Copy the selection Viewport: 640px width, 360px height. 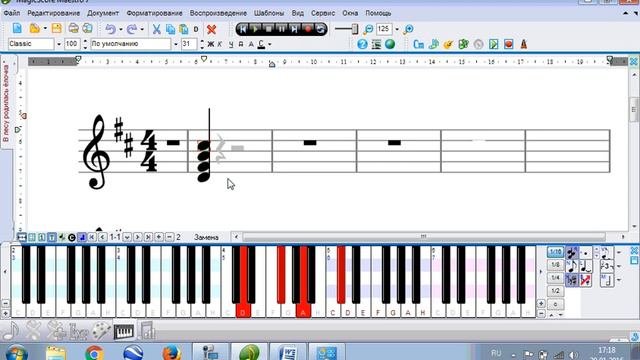click(x=170, y=29)
